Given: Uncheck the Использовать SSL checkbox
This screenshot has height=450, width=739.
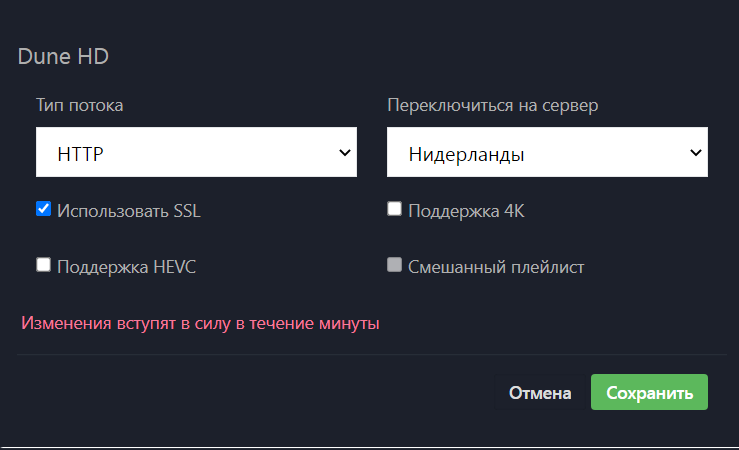Looking at the screenshot, I should click(x=43, y=208).
